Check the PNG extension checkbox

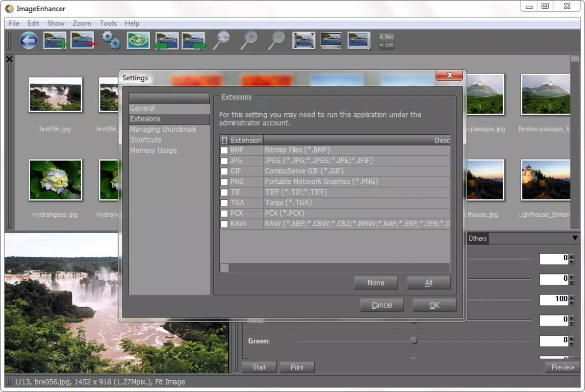[x=224, y=182]
